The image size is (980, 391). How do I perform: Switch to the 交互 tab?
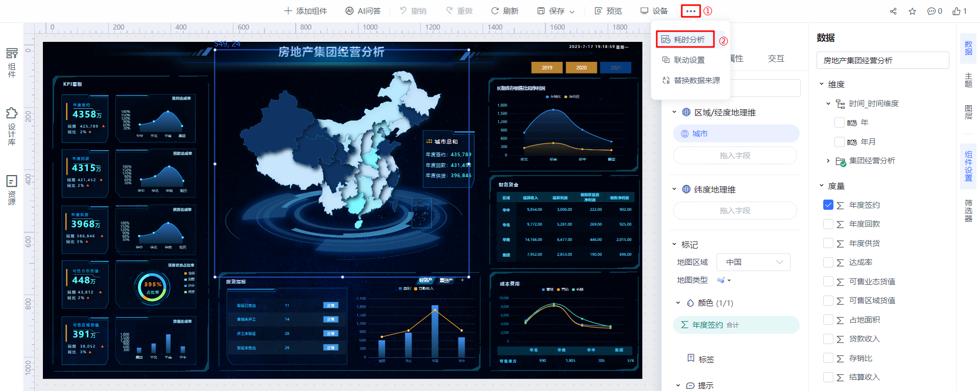(x=776, y=59)
